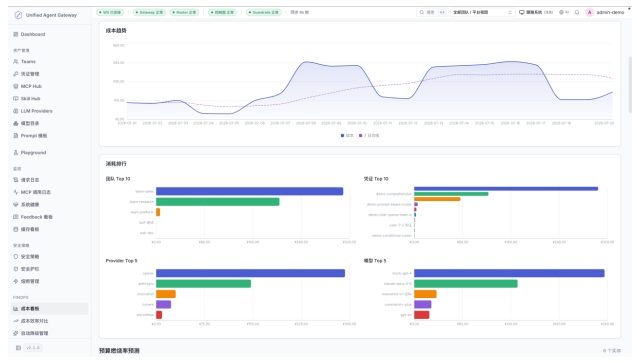
Task: Open the LLM Providers menu item
Action: click(x=50, y=111)
